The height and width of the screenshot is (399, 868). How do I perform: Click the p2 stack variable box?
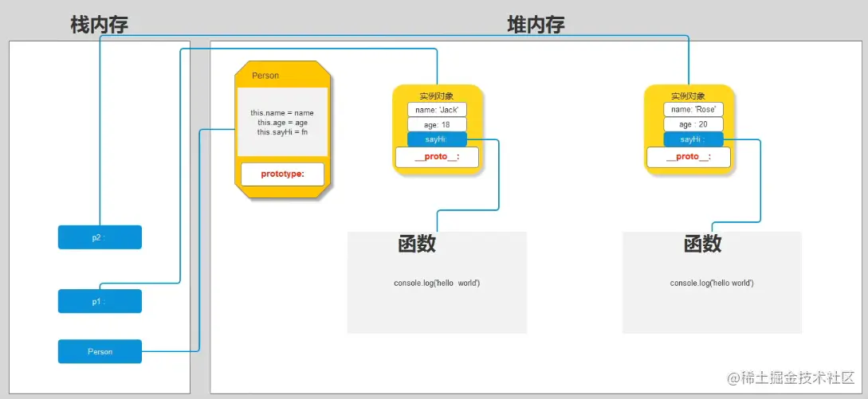(x=100, y=237)
